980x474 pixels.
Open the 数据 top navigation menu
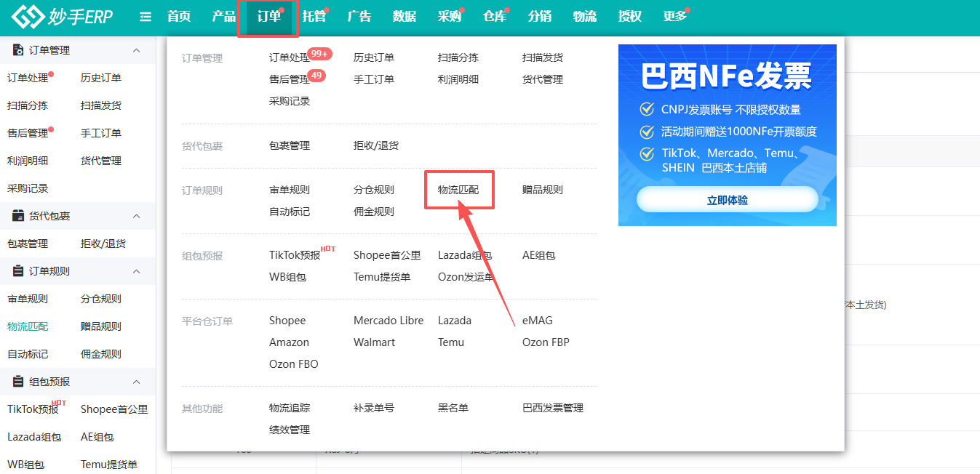point(405,16)
